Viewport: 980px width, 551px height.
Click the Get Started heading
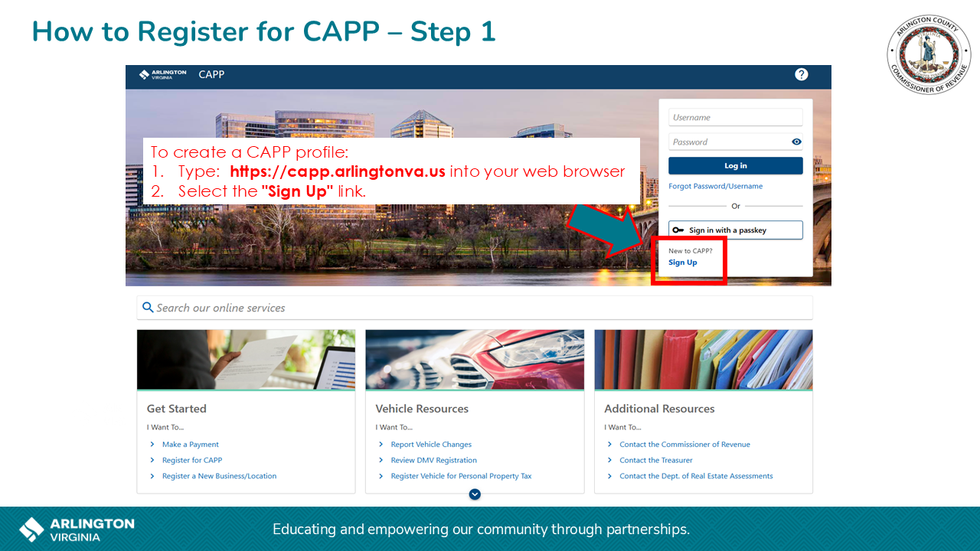177,409
